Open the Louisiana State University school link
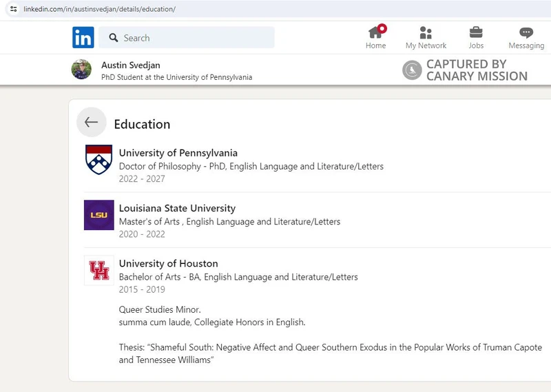Image resolution: width=551 pixels, height=392 pixels. [177, 208]
